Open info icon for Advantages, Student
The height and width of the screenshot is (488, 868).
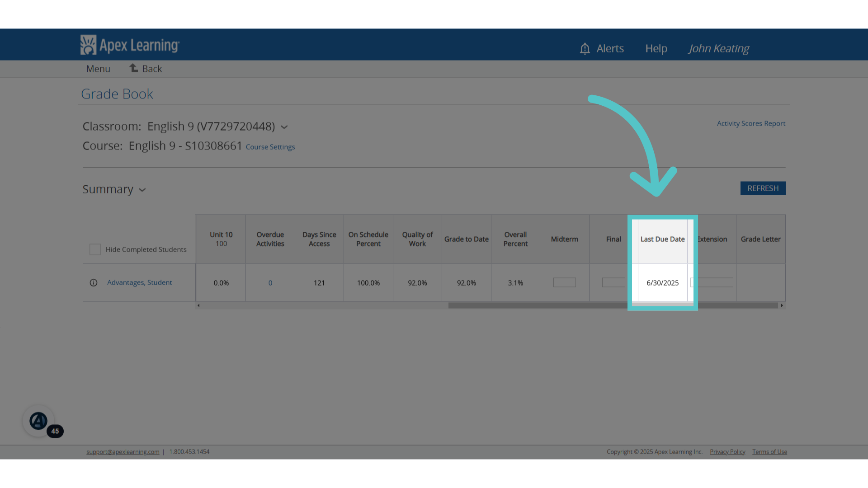coord(94,282)
